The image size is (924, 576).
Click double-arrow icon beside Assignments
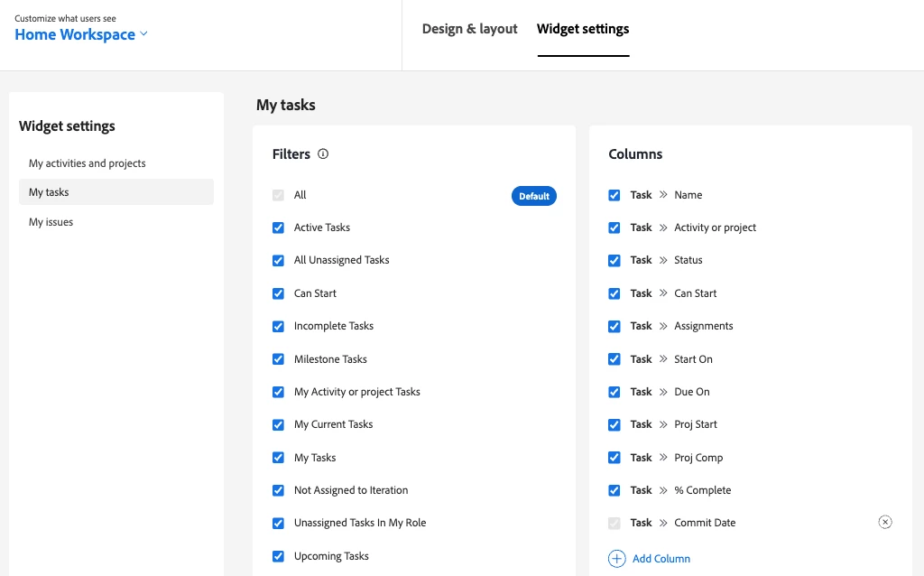663,326
